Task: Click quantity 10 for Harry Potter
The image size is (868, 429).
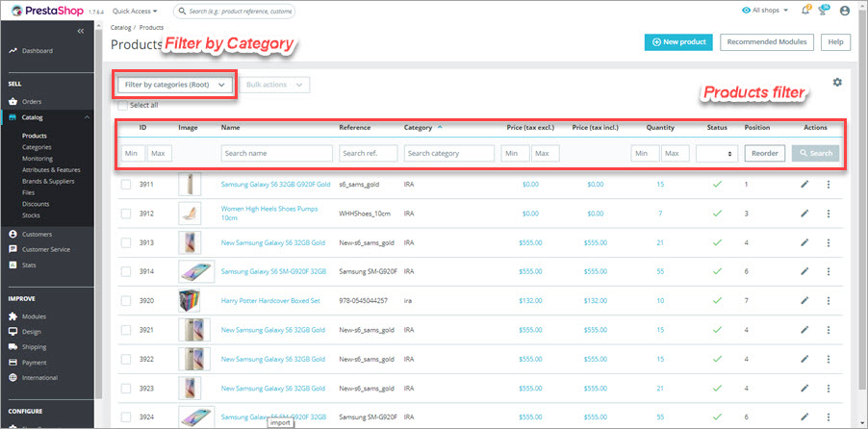Action: pos(660,300)
